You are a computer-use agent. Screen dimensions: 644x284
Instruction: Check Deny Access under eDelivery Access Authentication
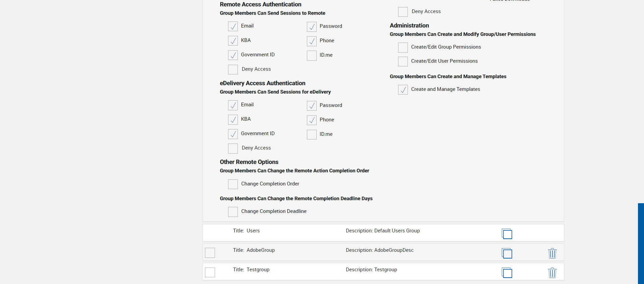[x=233, y=148]
